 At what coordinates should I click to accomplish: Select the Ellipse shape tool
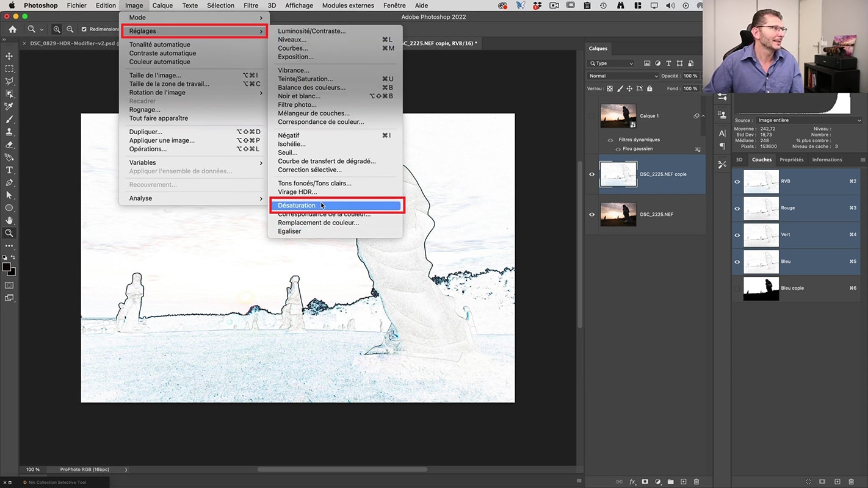[x=9, y=208]
